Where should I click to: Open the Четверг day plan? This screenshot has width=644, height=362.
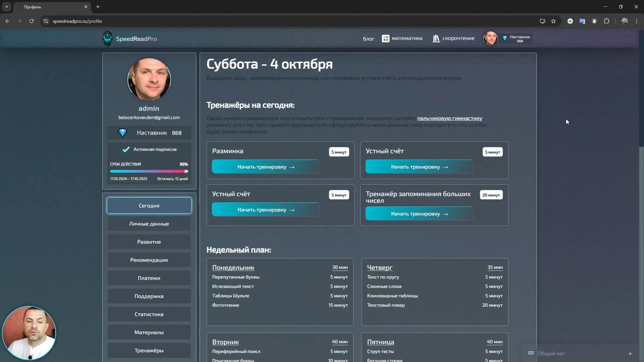click(380, 267)
